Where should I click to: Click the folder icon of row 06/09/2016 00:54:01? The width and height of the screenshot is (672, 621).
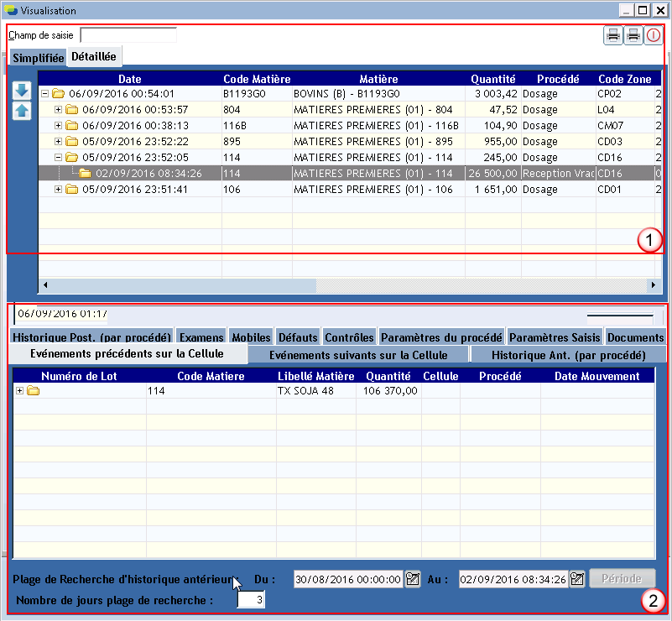pyautogui.click(x=58, y=93)
